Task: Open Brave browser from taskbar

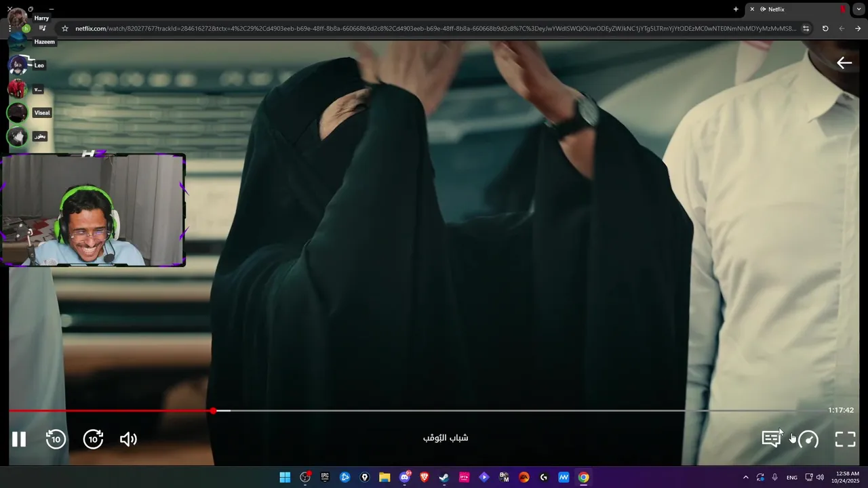Action: point(425,477)
